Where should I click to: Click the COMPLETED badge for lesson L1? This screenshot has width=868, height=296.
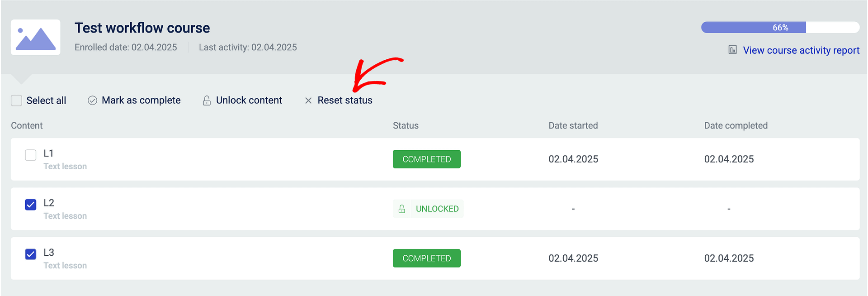pos(426,159)
